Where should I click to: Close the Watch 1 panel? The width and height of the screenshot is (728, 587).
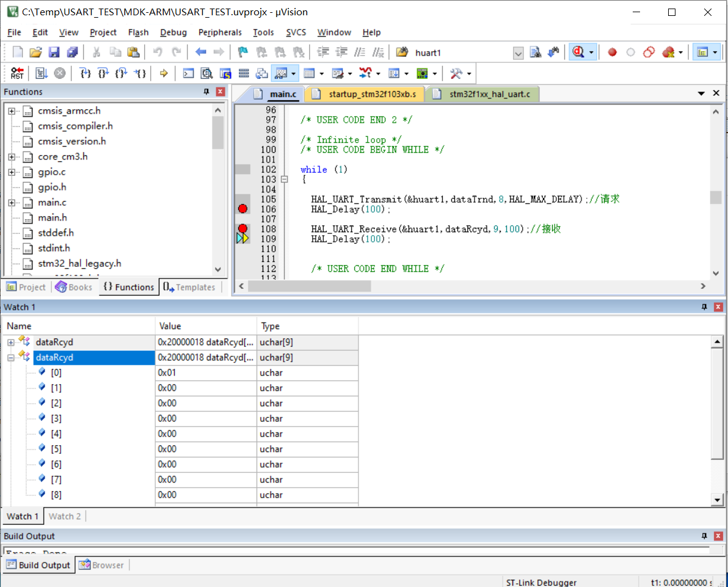[718, 307]
